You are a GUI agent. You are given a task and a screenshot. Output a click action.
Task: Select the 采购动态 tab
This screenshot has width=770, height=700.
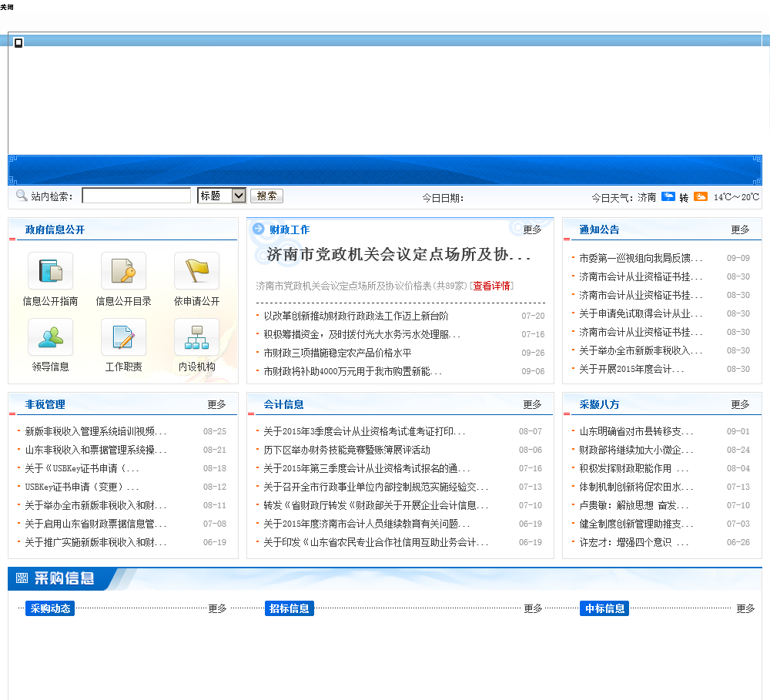[50, 608]
